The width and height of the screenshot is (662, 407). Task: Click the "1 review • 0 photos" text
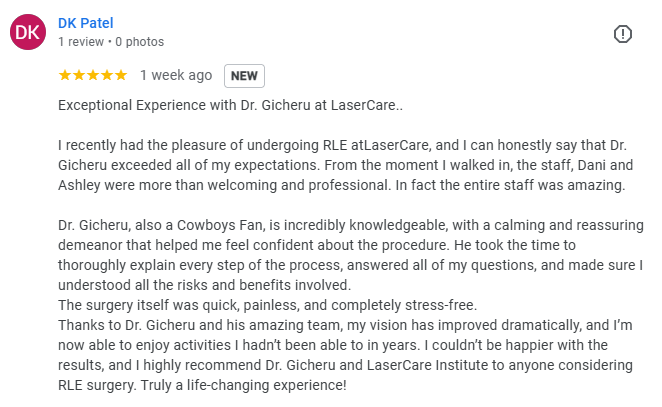pyautogui.click(x=111, y=42)
